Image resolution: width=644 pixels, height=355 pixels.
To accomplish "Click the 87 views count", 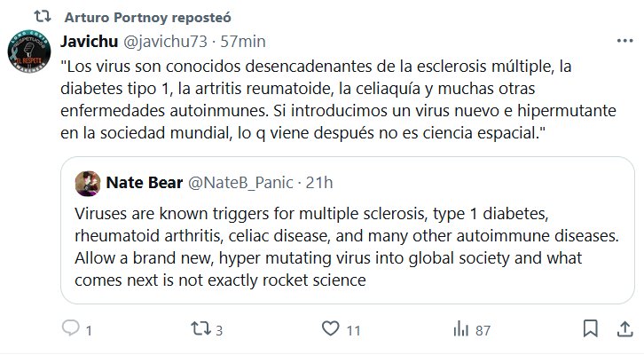I will pyautogui.click(x=483, y=331).
